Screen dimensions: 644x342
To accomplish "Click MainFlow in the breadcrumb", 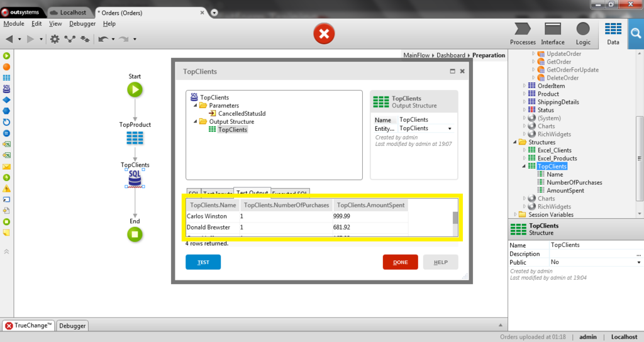I will coord(416,55).
